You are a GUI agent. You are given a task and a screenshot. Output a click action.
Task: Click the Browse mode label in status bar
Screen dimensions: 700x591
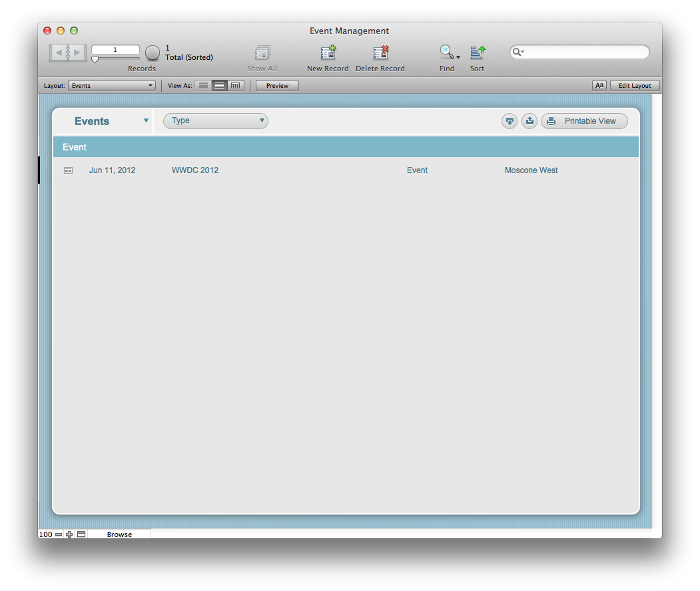pos(119,534)
